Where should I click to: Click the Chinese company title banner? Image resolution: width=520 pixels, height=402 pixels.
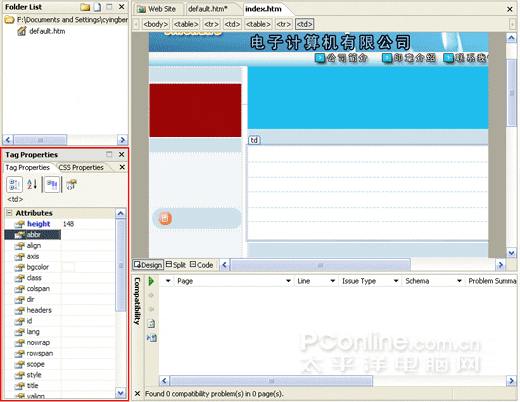(330, 43)
